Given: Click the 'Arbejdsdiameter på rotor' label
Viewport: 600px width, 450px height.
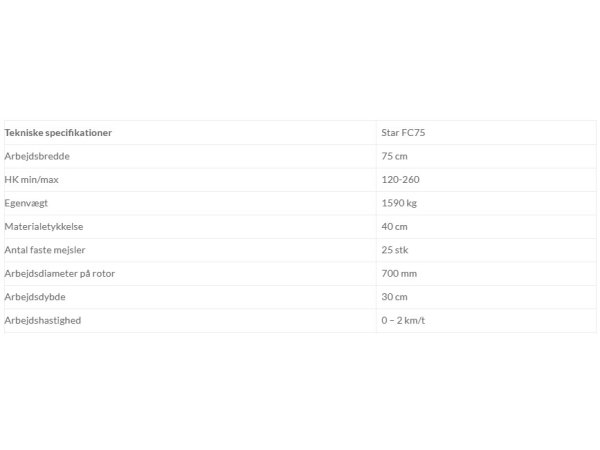Looking at the screenshot, I should tap(60, 274).
